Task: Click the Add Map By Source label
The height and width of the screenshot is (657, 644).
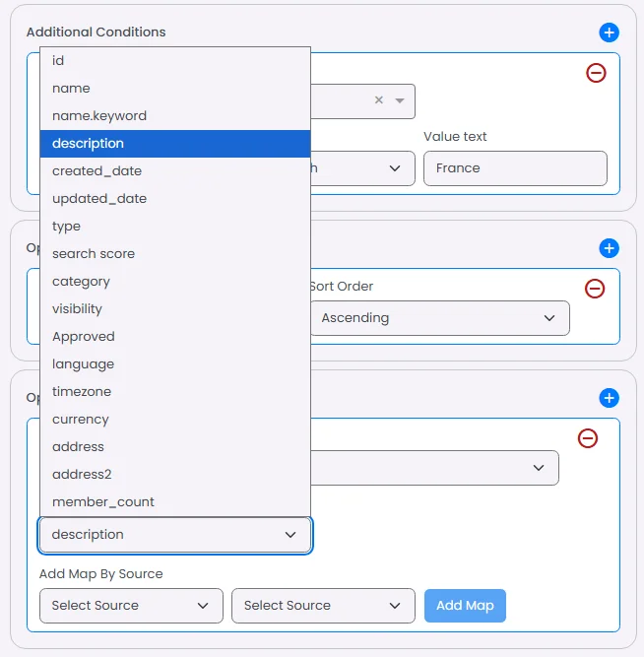Action: coord(101,574)
